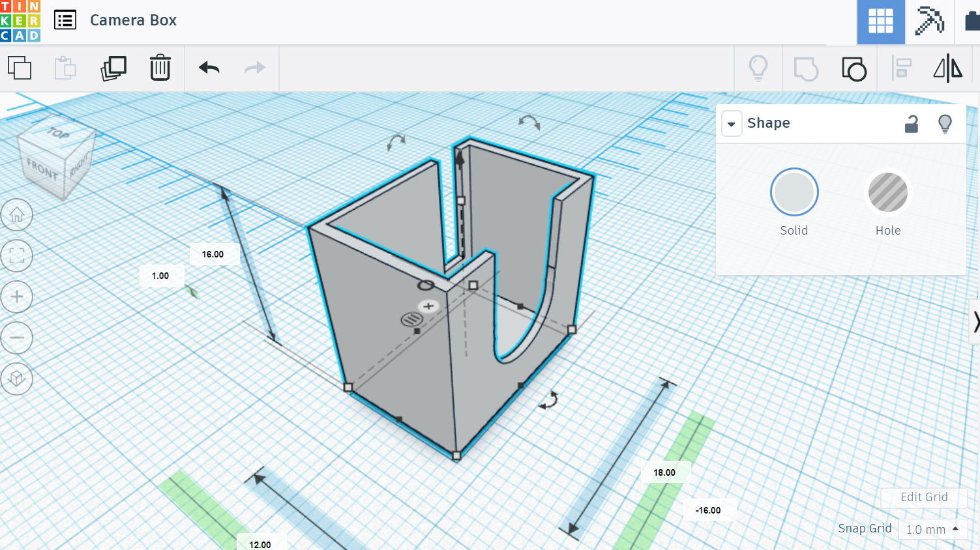This screenshot has width=980, height=550.
Task: Switch to 3D design grid view
Action: 880,22
